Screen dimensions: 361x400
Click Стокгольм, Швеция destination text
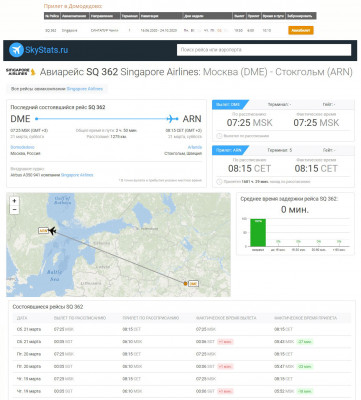pos(183,154)
